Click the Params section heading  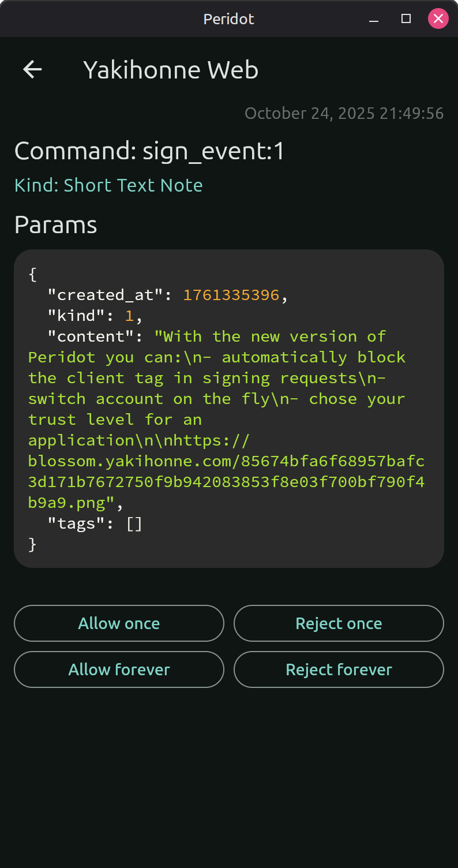[55, 225]
